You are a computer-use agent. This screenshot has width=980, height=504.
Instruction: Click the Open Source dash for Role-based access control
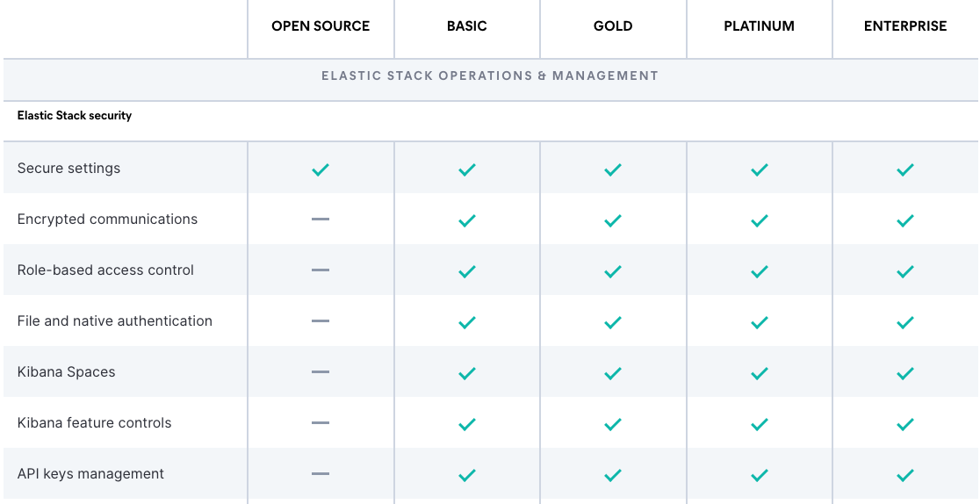point(321,270)
